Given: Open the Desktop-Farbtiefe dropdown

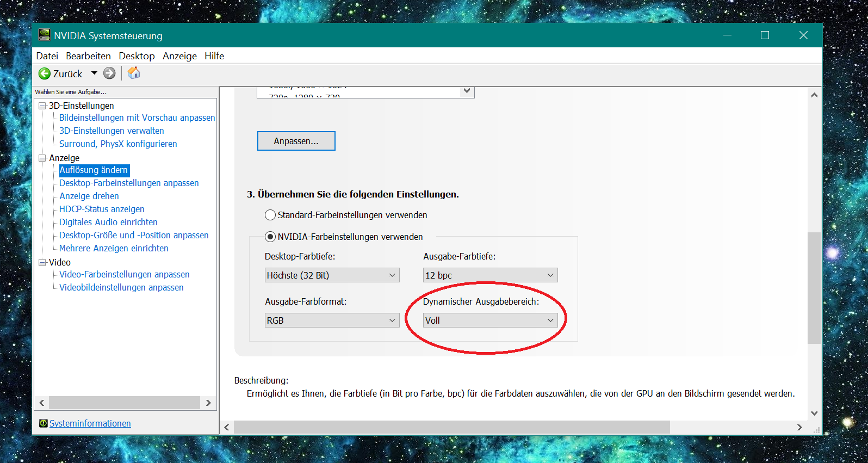Looking at the screenshot, I should point(332,275).
